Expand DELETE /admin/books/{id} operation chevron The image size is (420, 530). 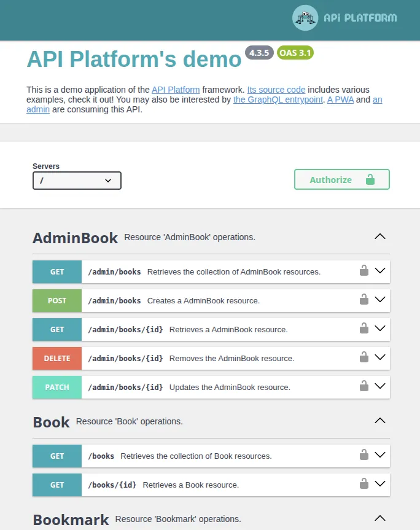(380, 357)
